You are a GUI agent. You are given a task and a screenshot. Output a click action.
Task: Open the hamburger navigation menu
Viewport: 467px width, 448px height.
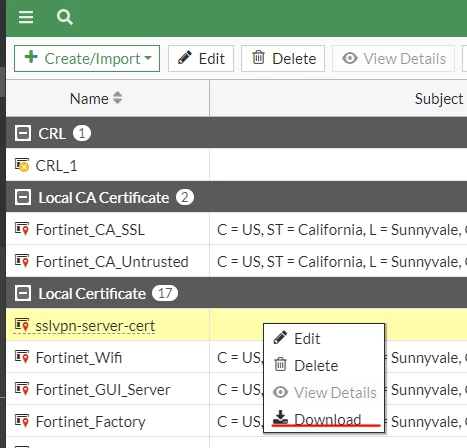tap(26, 17)
